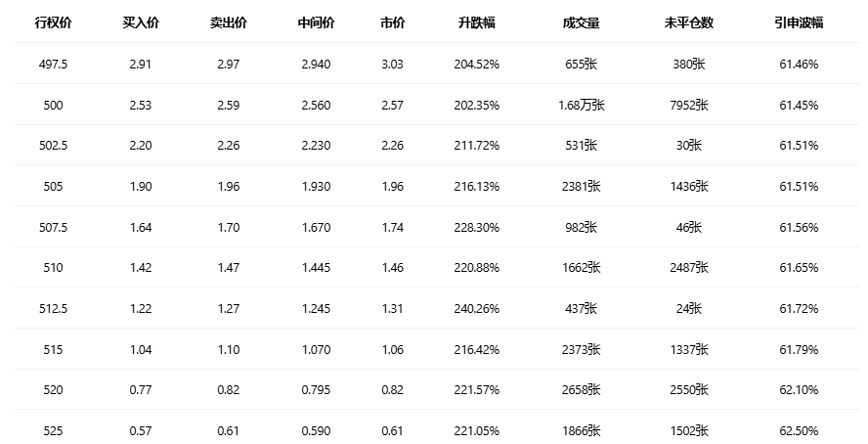Click the 升跌幅 column header
This screenshot has height=444, width=868.
[x=478, y=22]
